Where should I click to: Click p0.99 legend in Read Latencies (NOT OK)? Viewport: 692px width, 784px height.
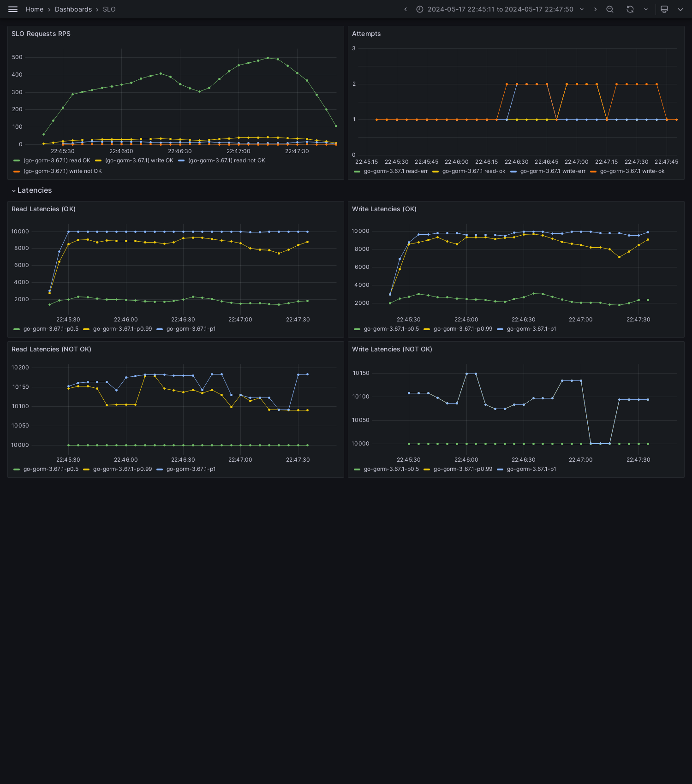(x=122, y=469)
